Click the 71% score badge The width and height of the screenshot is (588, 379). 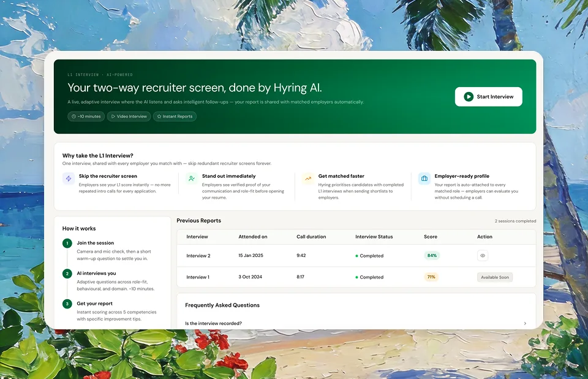[x=431, y=277]
